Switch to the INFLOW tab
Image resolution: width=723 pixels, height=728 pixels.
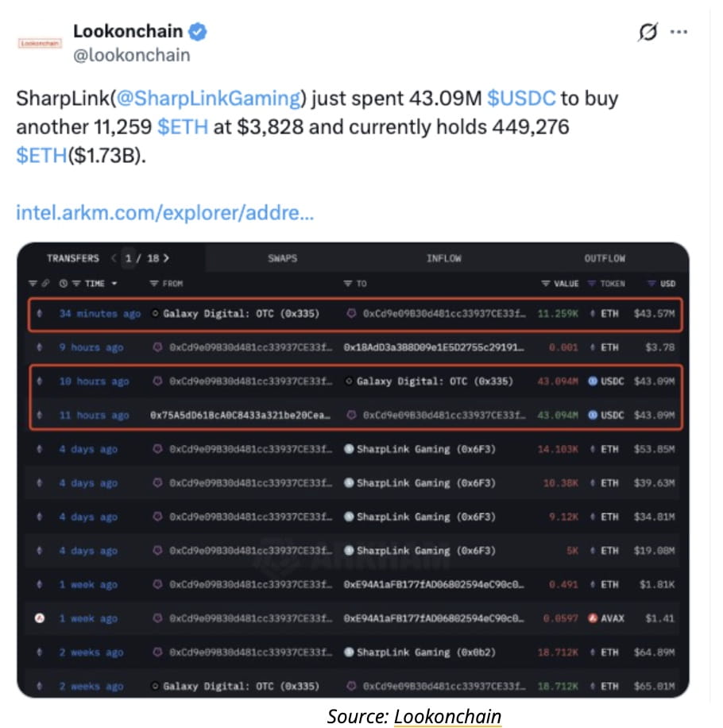pyautogui.click(x=443, y=258)
